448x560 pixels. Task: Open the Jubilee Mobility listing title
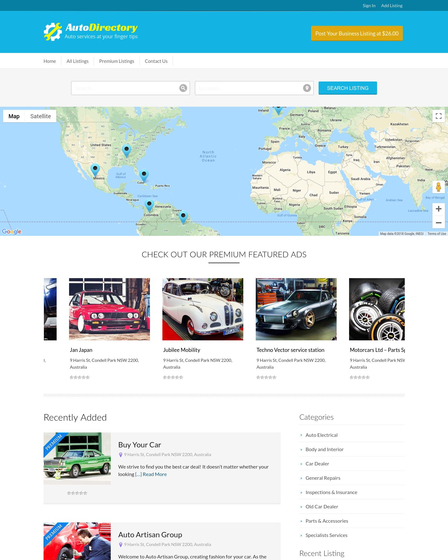pos(181,350)
